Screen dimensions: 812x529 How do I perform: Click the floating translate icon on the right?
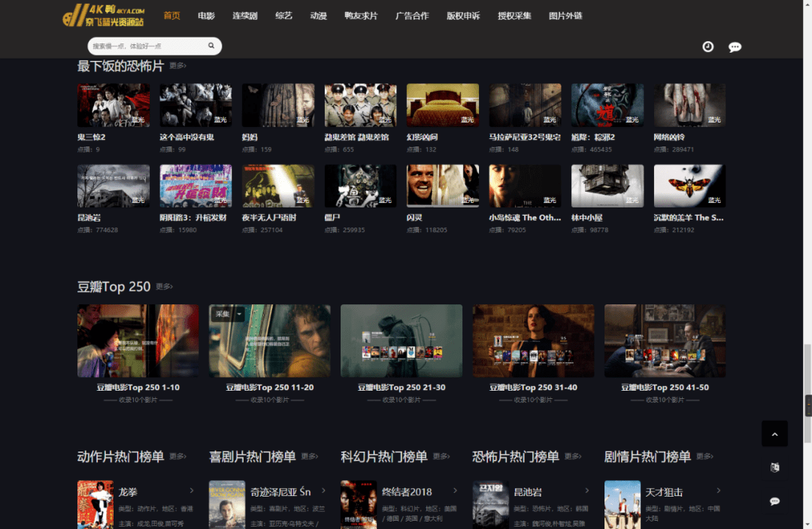pyautogui.click(x=774, y=467)
